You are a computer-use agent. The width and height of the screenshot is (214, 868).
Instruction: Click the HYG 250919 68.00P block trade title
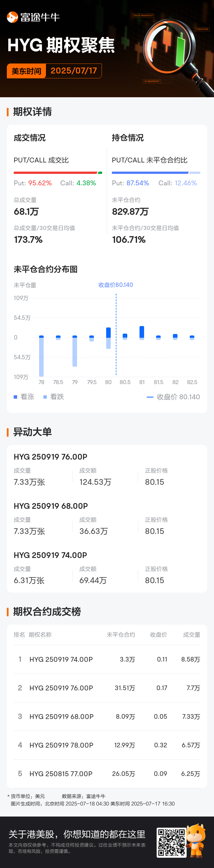coord(51,506)
